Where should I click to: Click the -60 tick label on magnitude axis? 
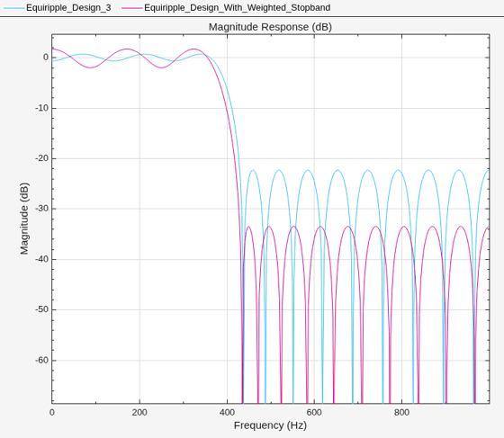tap(41, 360)
